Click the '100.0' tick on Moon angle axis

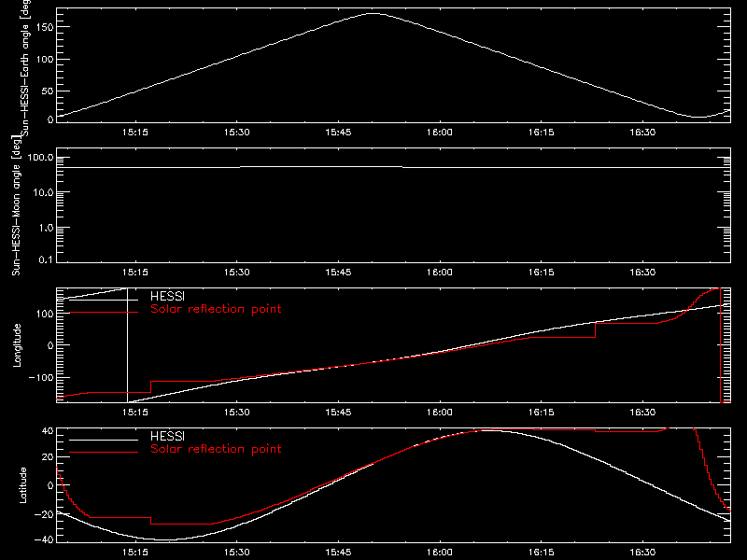(40, 157)
